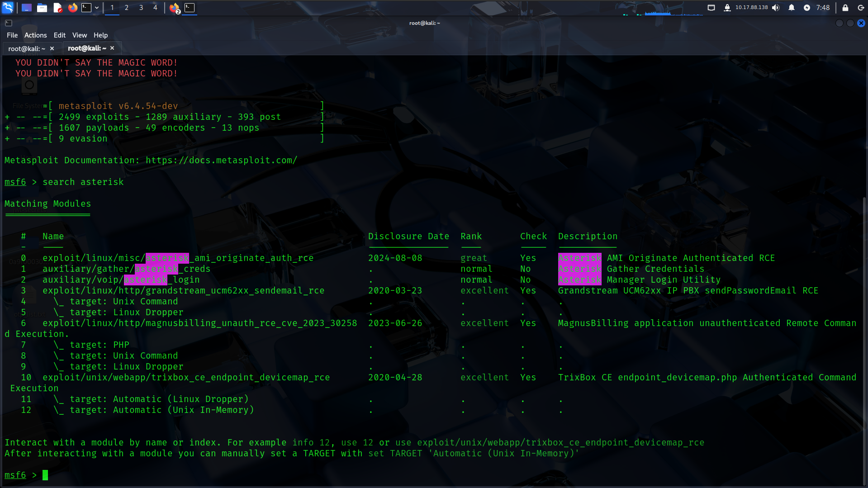Open the View menu
Screen dimensions: 868x488
[80, 35]
